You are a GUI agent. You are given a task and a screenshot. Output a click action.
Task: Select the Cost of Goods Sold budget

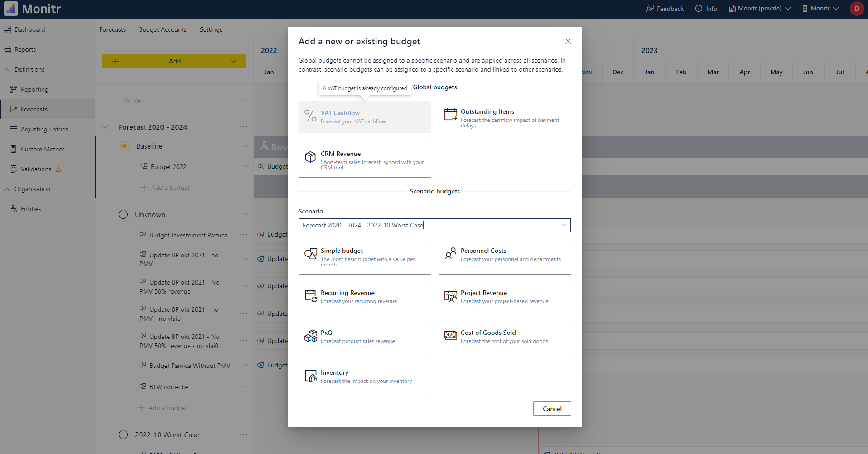pyautogui.click(x=504, y=338)
